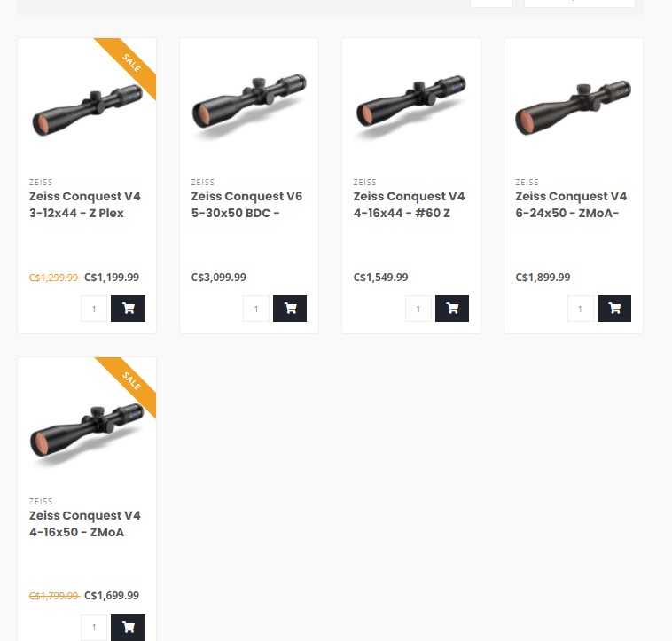Open the V4 6-24x50 scope product image
Screen dimensions: 672x641
pos(574,107)
